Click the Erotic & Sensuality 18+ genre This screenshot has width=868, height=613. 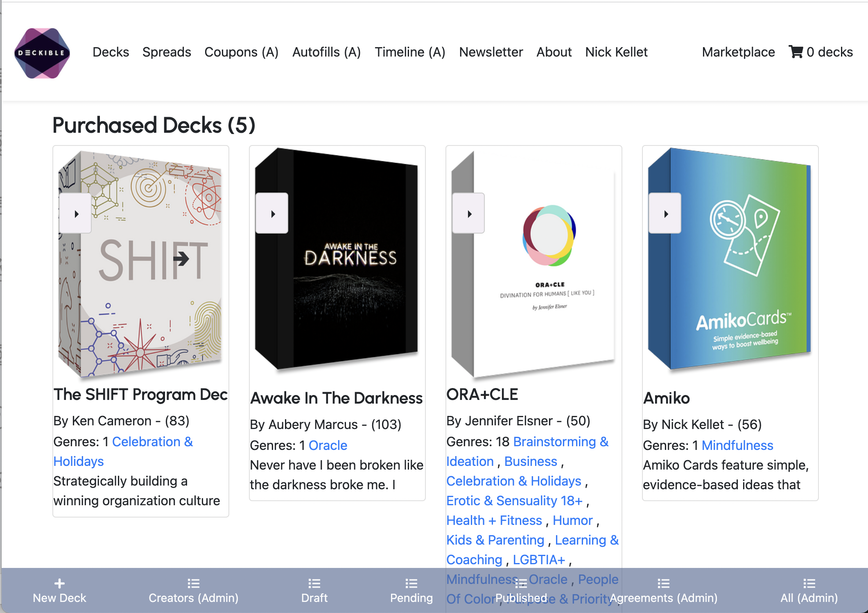tap(514, 501)
